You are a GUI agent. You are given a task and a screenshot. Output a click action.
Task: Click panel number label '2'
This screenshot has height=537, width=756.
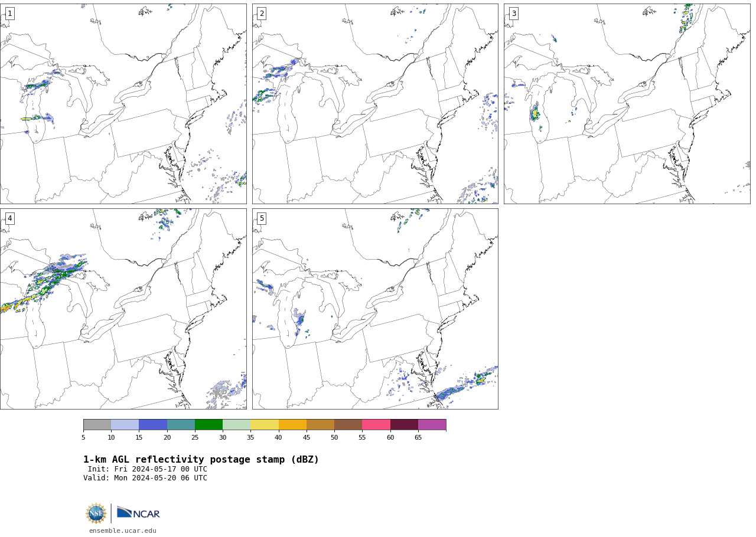[262, 14]
